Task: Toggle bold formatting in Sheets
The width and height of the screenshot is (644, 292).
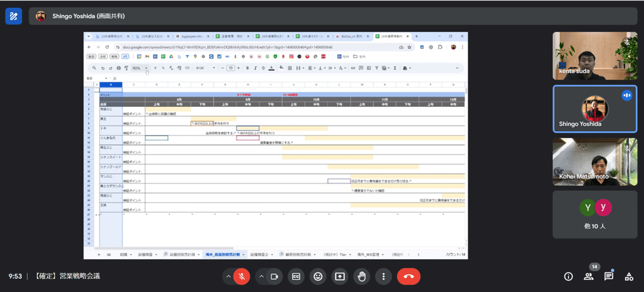Action: pos(247,68)
